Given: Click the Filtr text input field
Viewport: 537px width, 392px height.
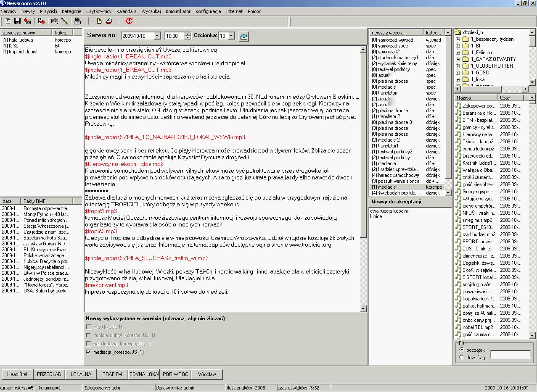Looking at the screenshot, I should click(511, 354).
